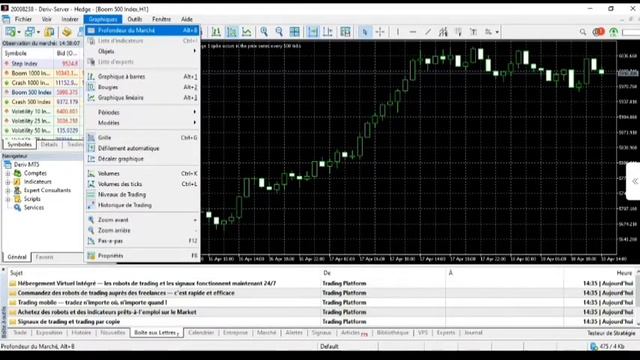Expand the Objets submenu
The width and height of the screenshot is (640, 360).
[x=142, y=51]
